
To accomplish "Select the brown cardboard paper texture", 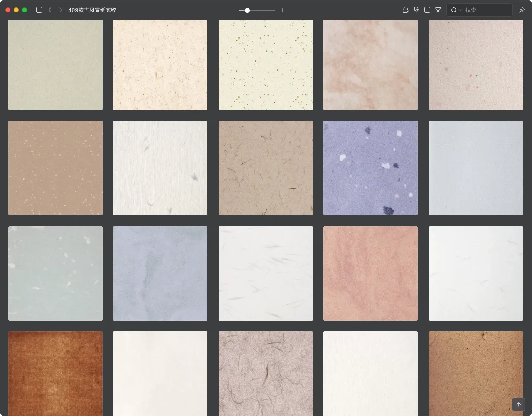I will [476, 374].
